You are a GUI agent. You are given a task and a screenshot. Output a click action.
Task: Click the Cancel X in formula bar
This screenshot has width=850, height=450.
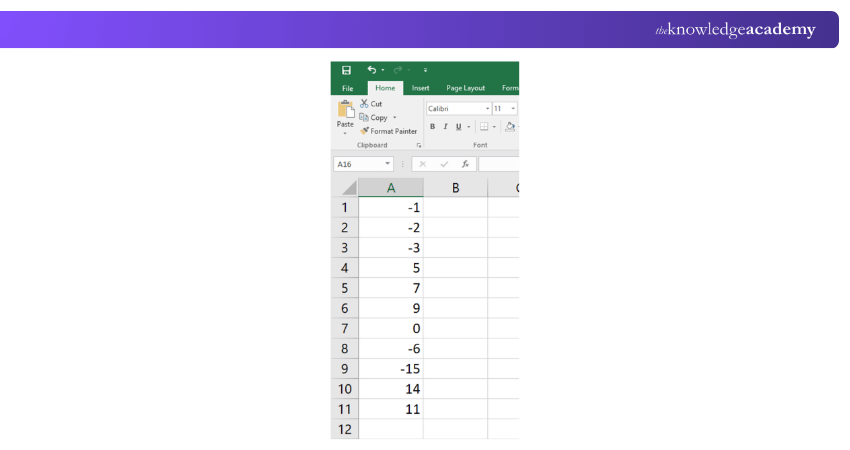(x=423, y=164)
